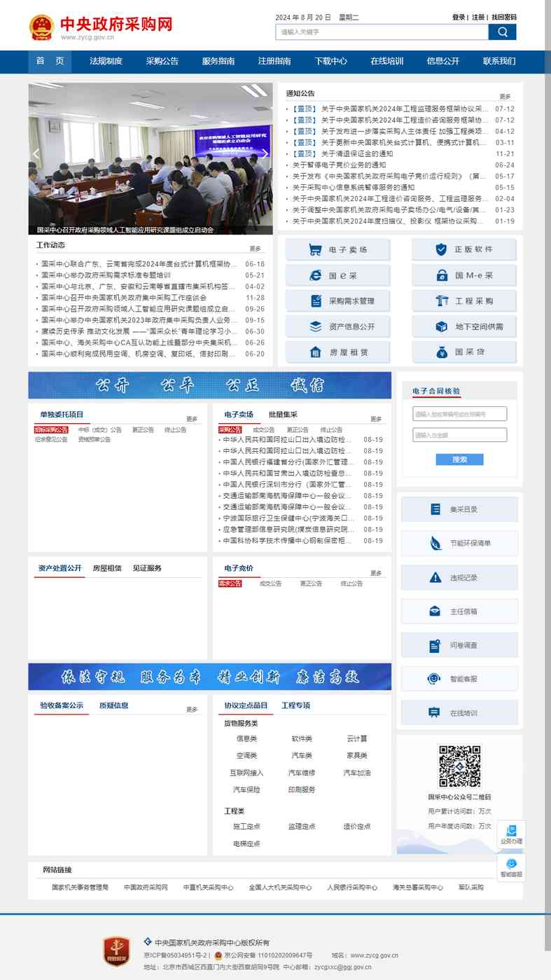Click the floating 业务办理 icon
The image size is (551, 980).
tap(511, 834)
